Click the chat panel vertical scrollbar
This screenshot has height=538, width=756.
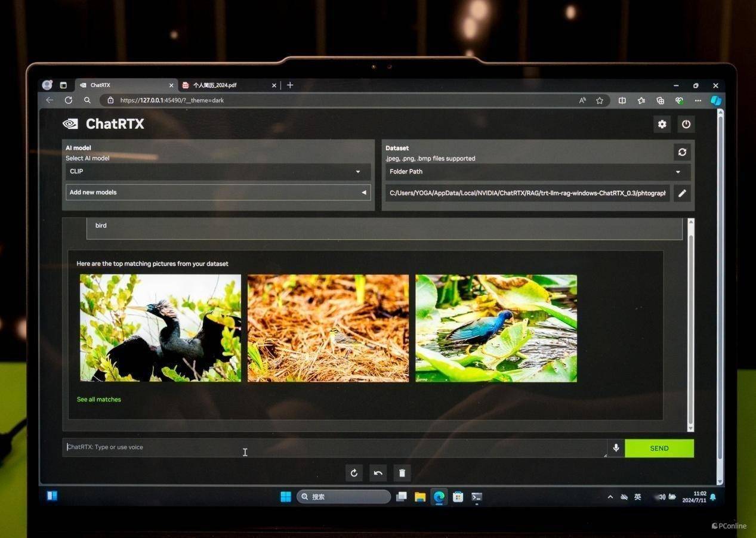tap(691, 322)
